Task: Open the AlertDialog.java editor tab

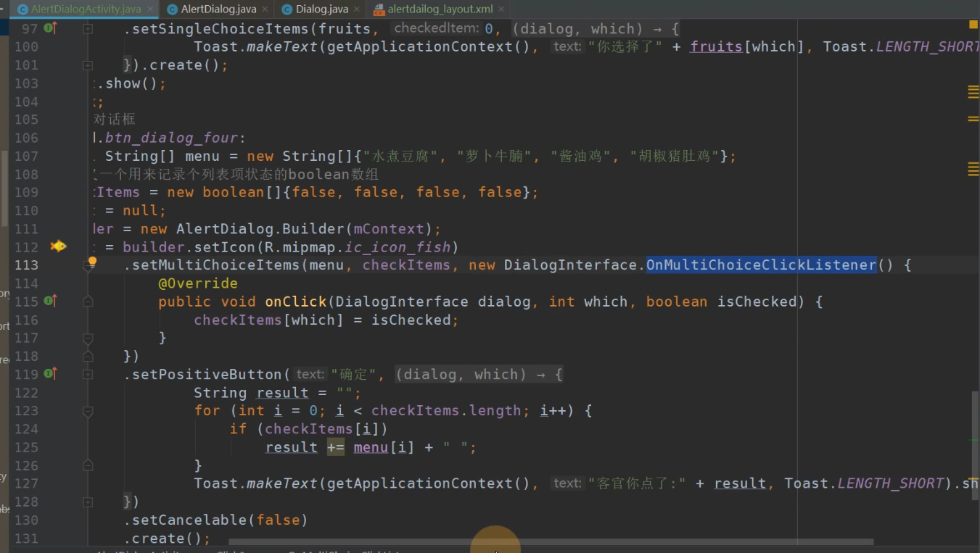Action: tap(218, 9)
